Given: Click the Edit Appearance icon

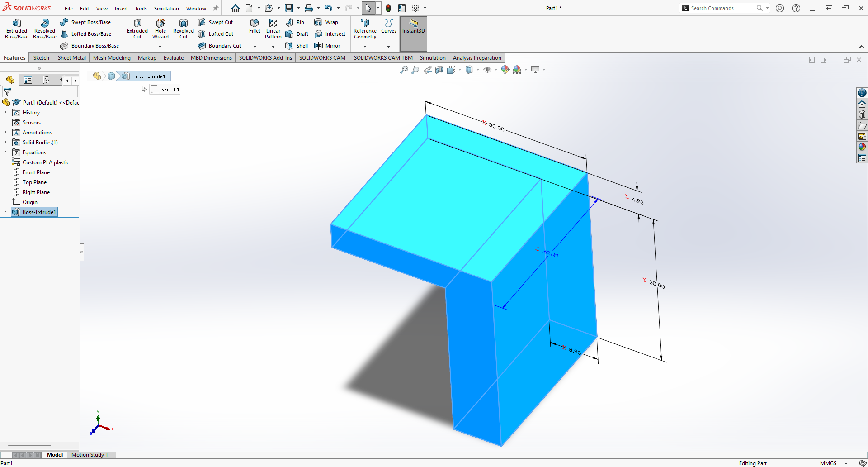Looking at the screenshot, I should (505, 70).
